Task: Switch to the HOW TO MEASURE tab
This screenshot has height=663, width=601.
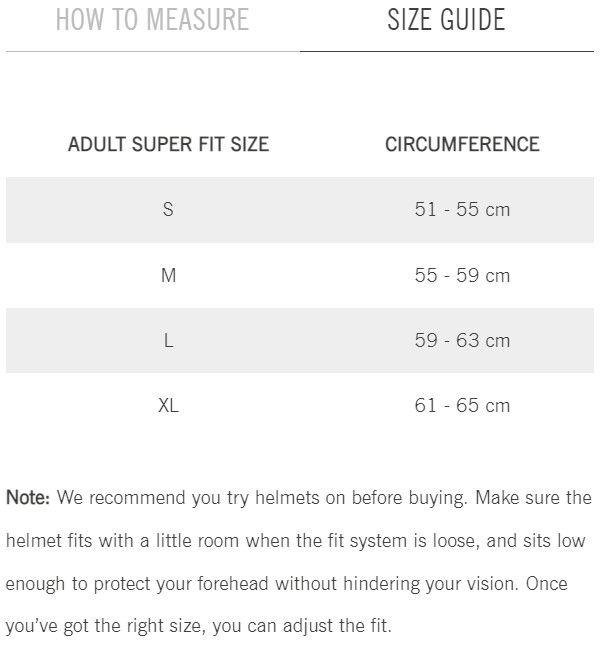Action: pyautogui.click(x=152, y=20)
